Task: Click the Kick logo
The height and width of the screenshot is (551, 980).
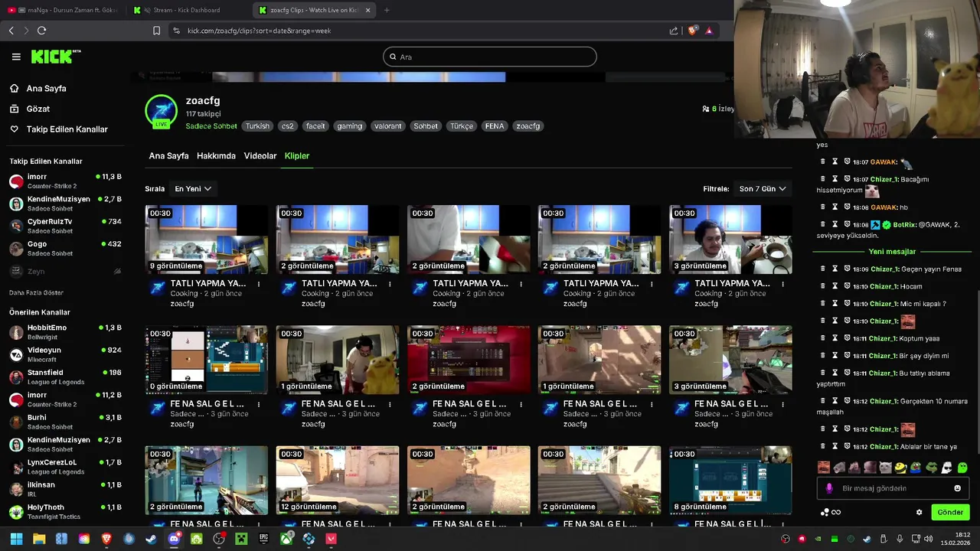Action: click(x=55, y=57)
